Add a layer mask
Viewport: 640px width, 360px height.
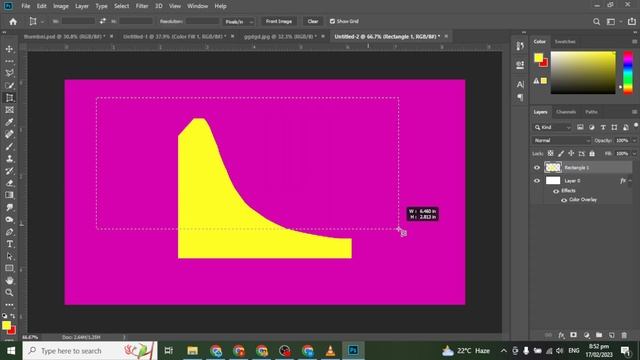[x=573, y=335]
